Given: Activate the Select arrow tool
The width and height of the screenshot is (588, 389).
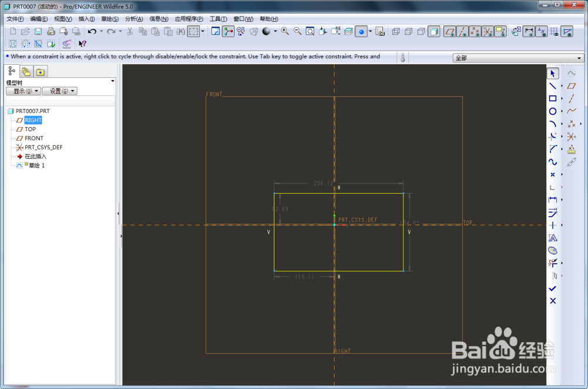Looking at the screenshot, I should 552,74.
